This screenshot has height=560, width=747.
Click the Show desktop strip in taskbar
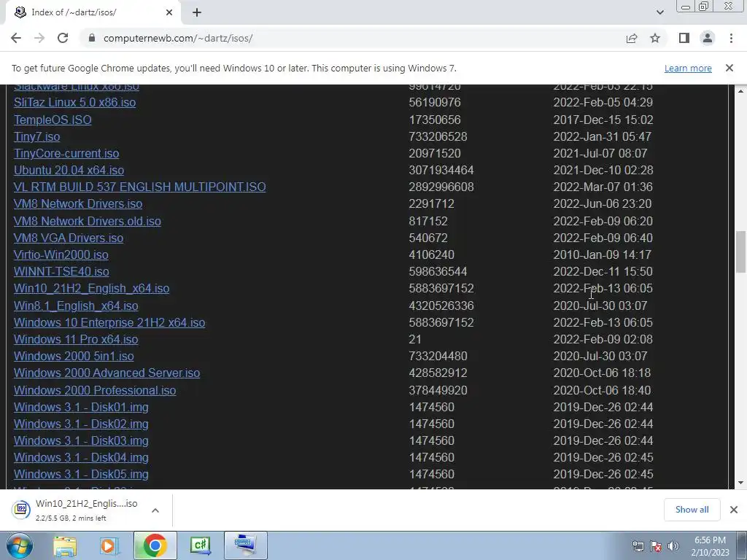(x=741, y=545)
